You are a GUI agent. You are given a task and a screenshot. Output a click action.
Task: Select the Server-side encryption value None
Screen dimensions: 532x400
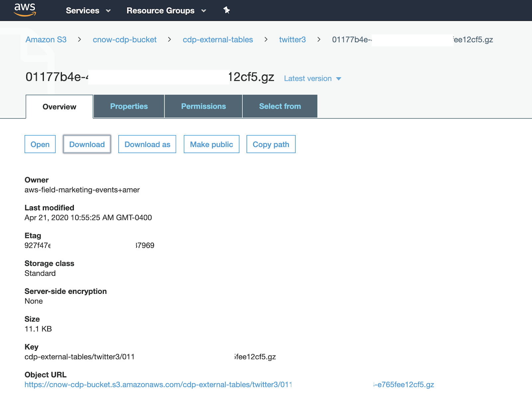34,301
